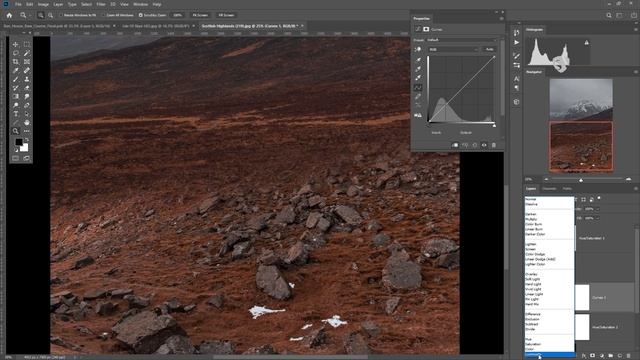Choose Soft Light blend mode from list
The width and height of the screenshot is (640, 360).
click(549, 279)
